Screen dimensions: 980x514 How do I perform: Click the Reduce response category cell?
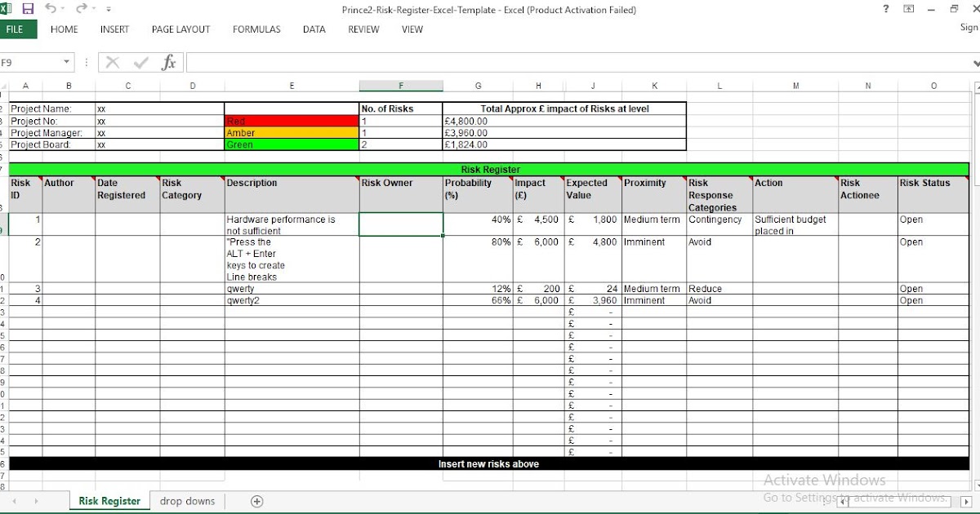[719, 289]
